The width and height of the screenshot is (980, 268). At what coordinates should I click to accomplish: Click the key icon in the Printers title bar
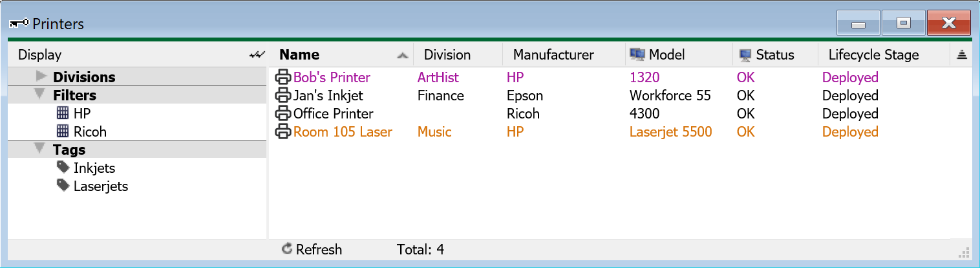coord(19,24)
